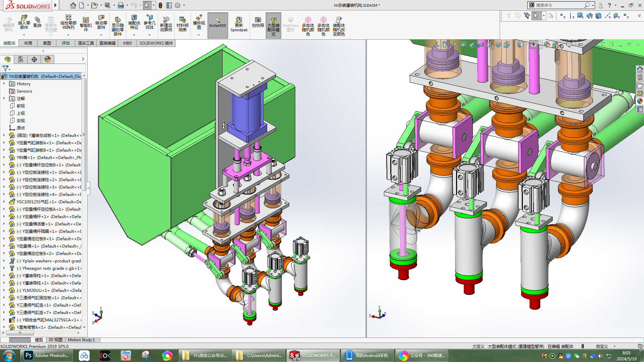
Task: Take a snapshot with the 拍快照 tool
Action: (x=258, y=22)
